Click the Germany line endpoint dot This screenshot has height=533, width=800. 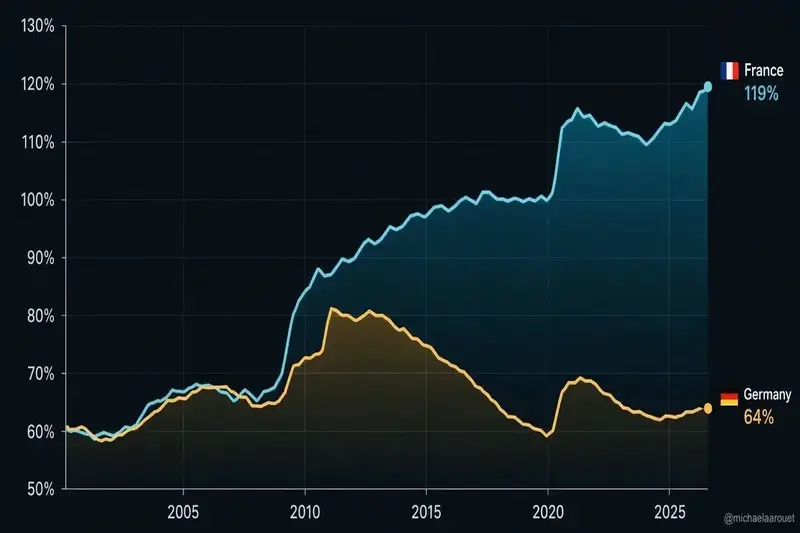[708, 408]
